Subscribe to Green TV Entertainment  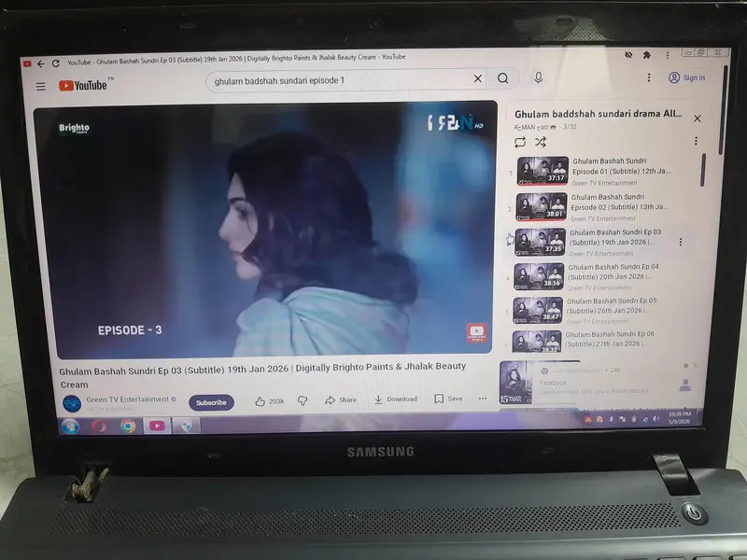tap(211, 402)
